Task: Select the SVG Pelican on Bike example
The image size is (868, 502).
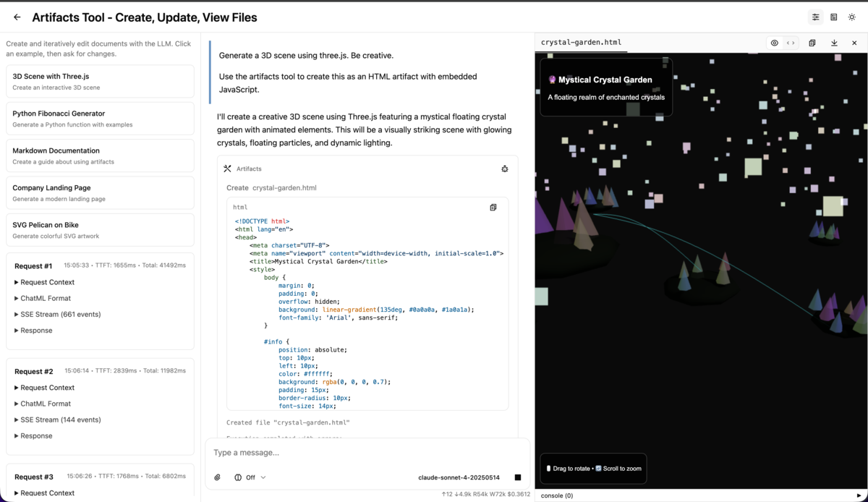Action: (x=100, y=229)
